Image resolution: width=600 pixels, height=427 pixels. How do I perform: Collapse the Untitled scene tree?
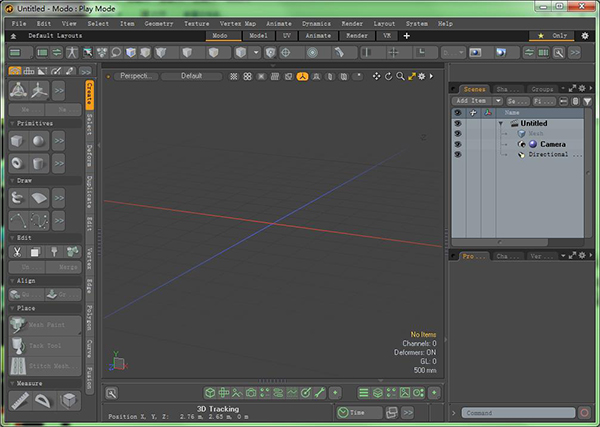pyautogui.click(x=501, y=123)
